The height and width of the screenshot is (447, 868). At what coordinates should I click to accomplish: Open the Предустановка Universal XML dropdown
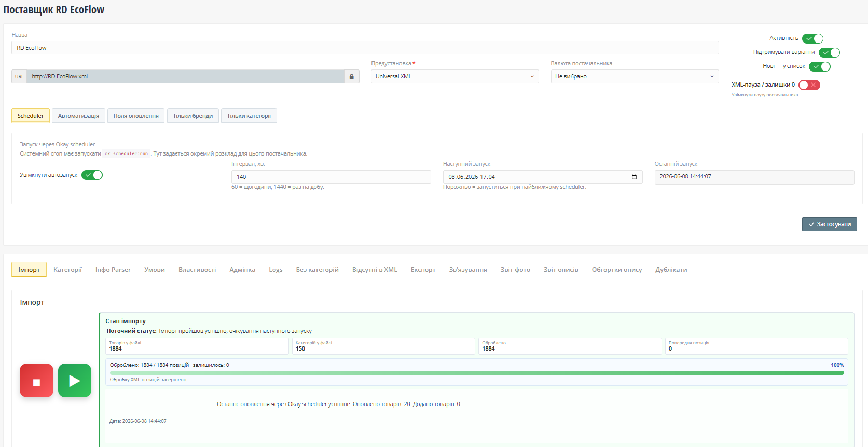455,76
